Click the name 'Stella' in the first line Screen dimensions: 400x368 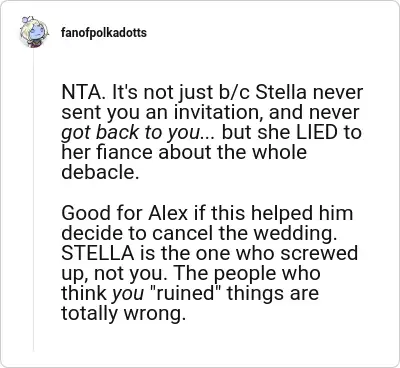click(x=281, y=92)
